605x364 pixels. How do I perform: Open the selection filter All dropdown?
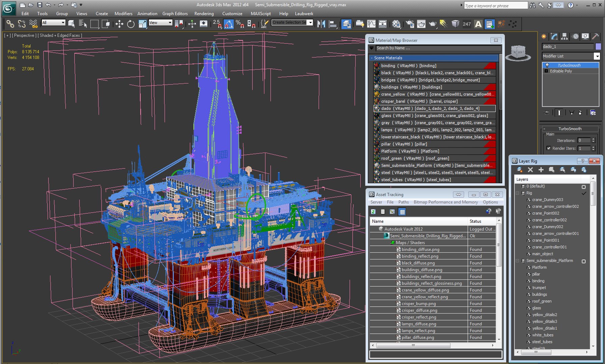tap(53, 23)
